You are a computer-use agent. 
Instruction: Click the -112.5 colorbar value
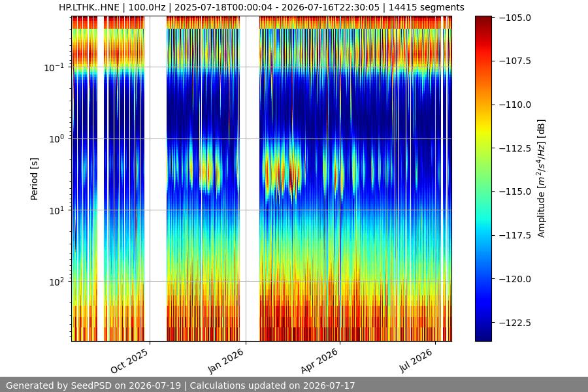[515, 148]
